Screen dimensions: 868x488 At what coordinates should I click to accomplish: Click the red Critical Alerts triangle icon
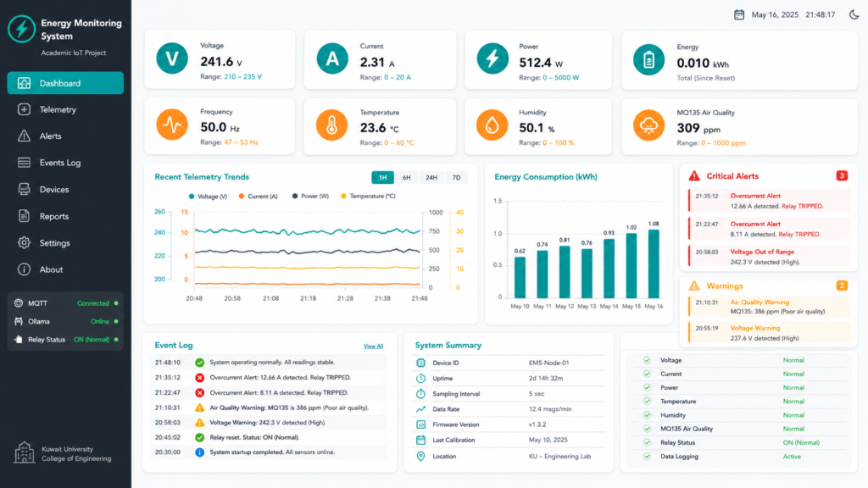[694, 176]
